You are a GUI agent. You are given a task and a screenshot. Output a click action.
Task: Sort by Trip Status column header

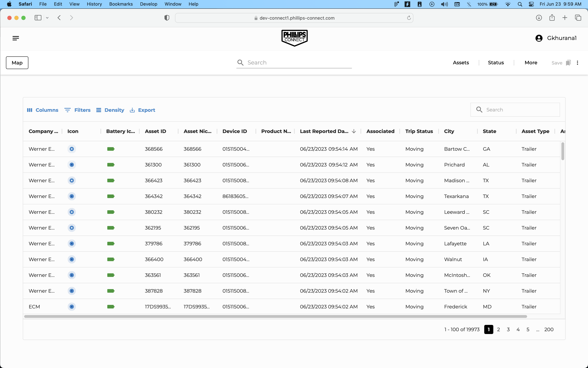point(419,131)
